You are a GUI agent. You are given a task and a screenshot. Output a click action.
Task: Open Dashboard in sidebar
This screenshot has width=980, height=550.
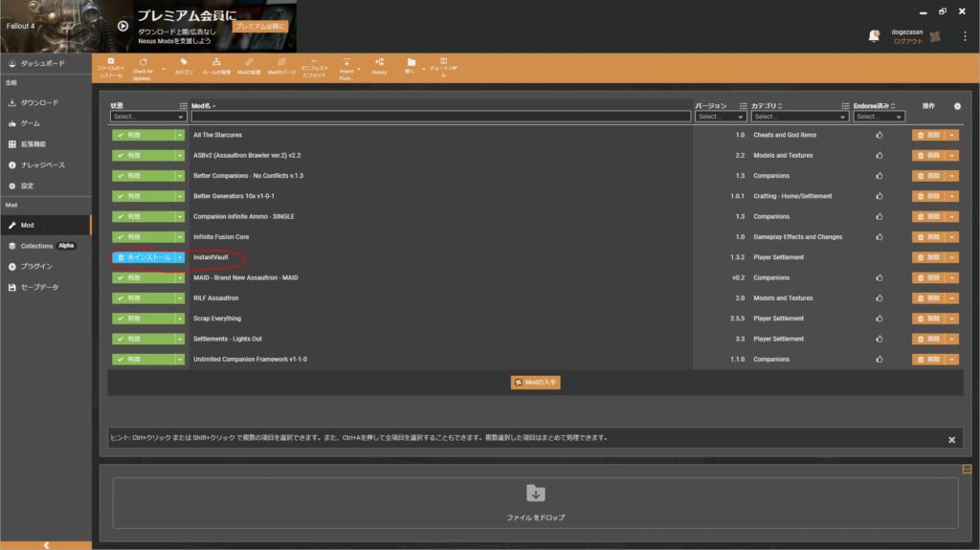46,63
